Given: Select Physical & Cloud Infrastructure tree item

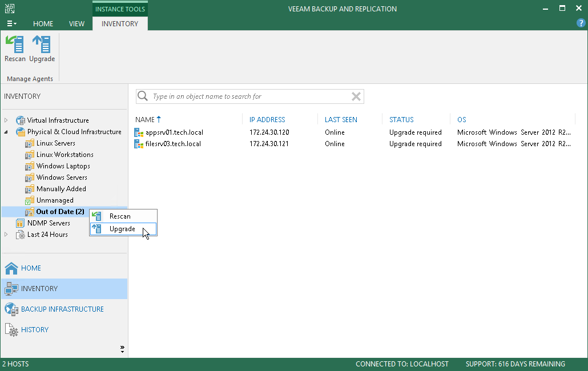Looking at the screenshot, I should coord(74,132).
